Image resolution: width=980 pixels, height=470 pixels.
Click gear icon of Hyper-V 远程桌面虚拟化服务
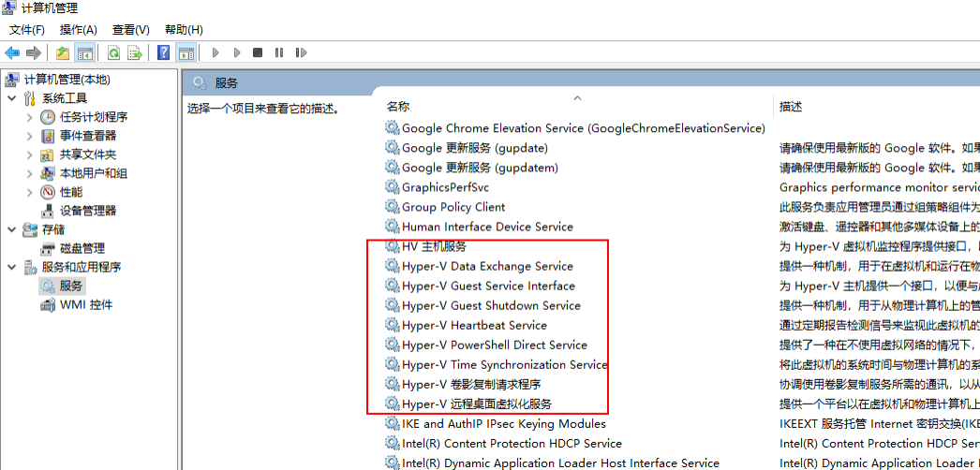pos(392,404)
